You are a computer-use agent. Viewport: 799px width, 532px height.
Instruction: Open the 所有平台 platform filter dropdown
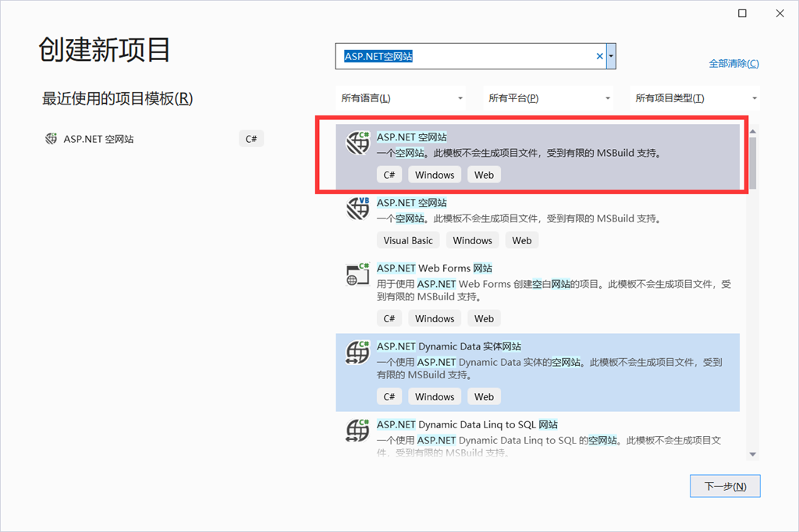tap(549, 98)
